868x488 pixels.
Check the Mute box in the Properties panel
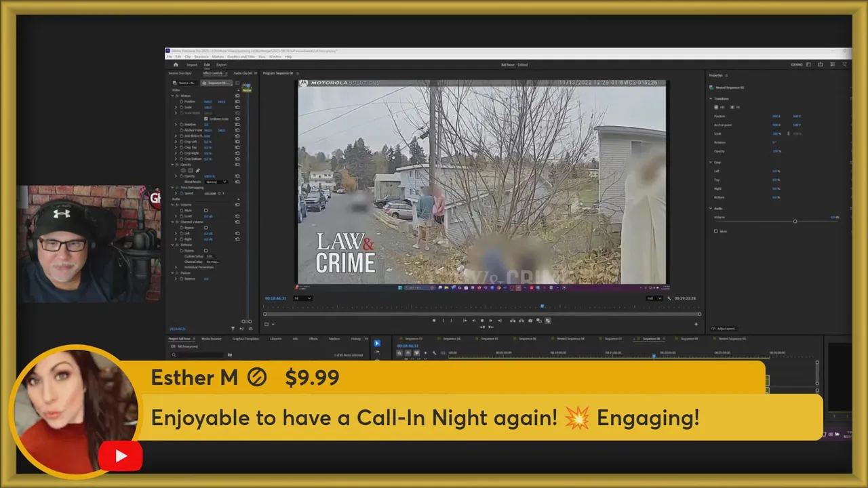pyautogui.click(x=715, y=231)
